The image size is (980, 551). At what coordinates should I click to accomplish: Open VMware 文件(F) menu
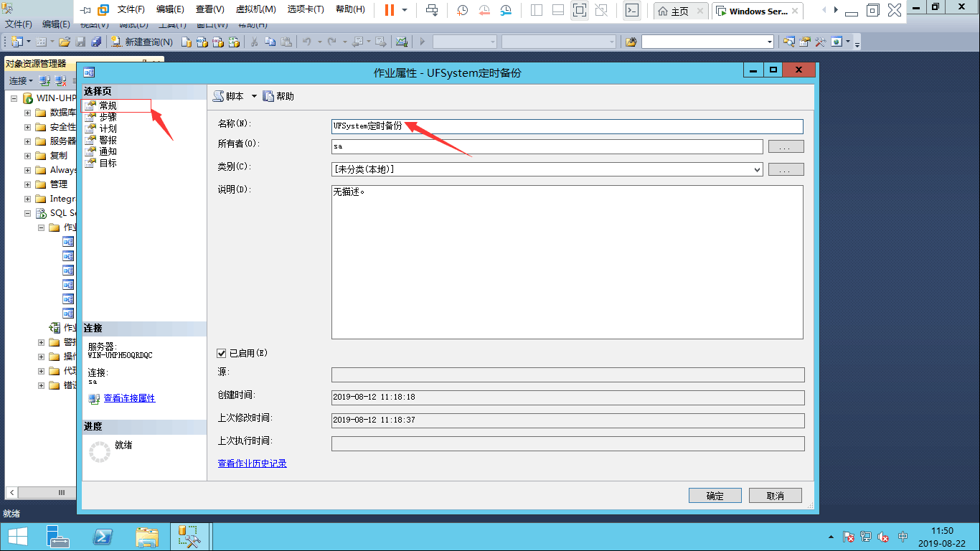point(131,10)
